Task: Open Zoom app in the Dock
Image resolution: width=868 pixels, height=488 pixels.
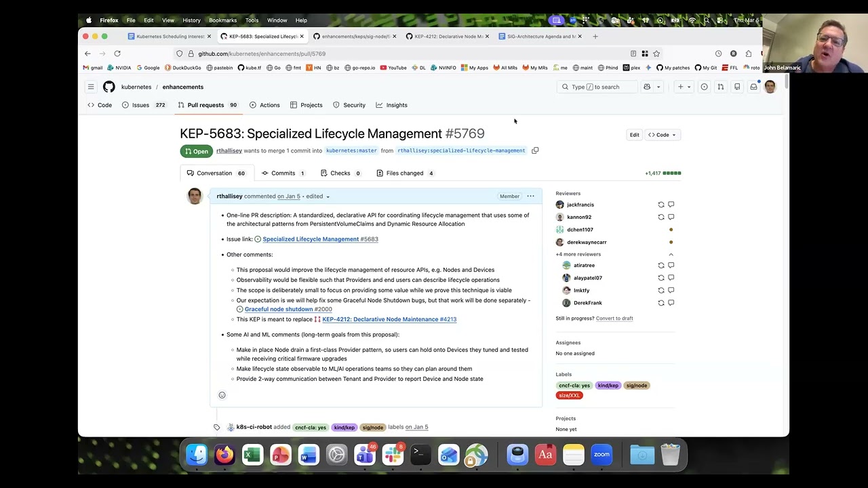Action: click(601, 455)
